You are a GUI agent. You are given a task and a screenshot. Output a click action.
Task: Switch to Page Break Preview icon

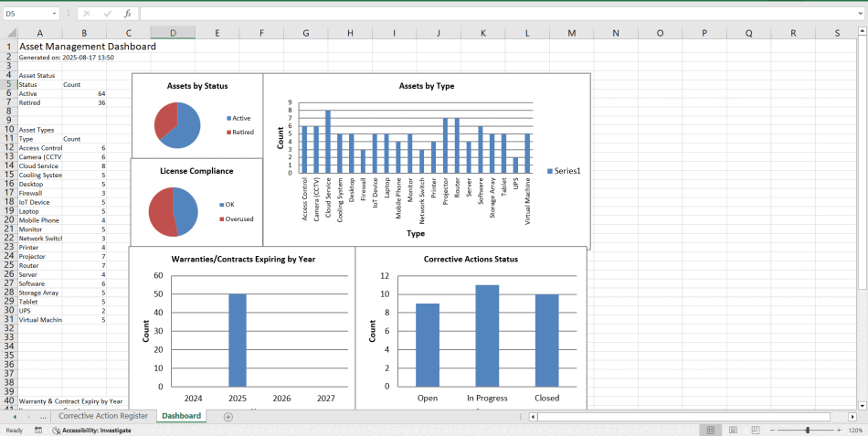point(755,431)
